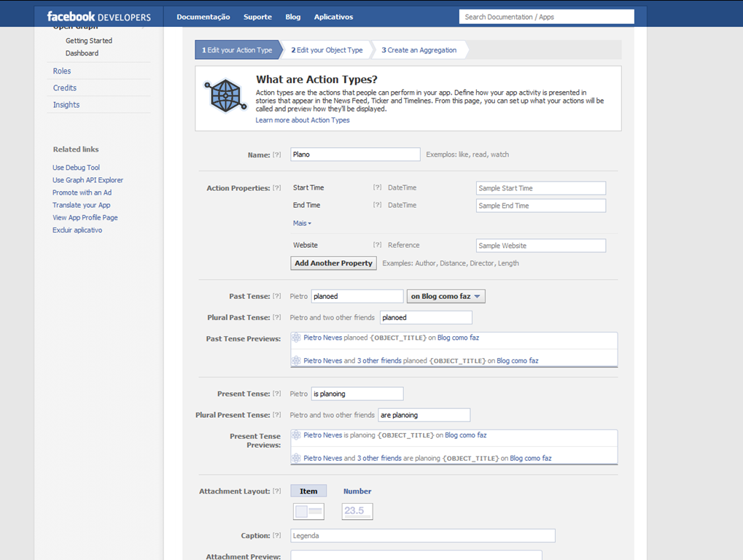Click the Past Tense field 'planoed'

pyautogui.click(x=357, y=296)
